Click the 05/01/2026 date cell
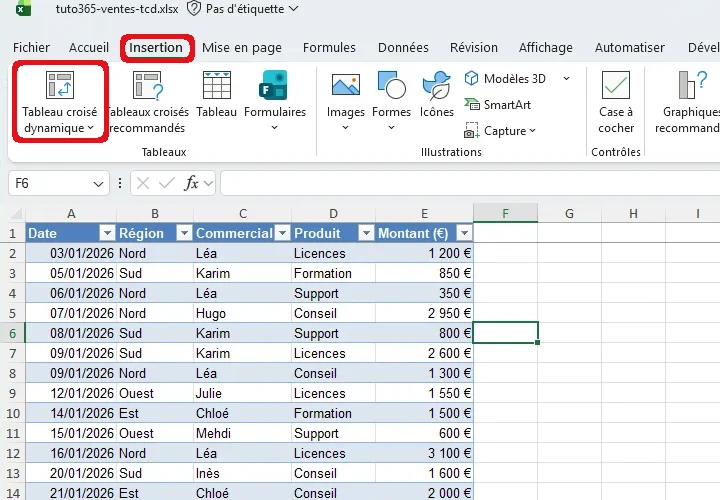The width and height of the screenshot is (720, 500). click(71, 273)
